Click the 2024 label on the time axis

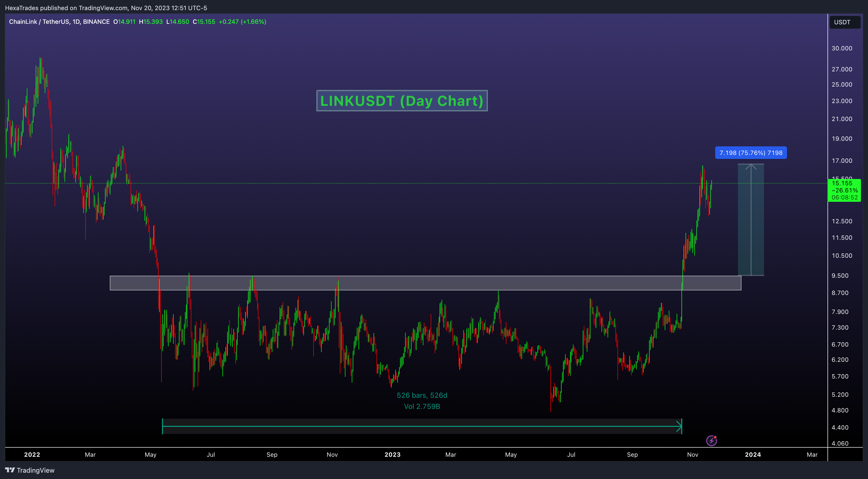pyautogui.click(x=753, y=454)
